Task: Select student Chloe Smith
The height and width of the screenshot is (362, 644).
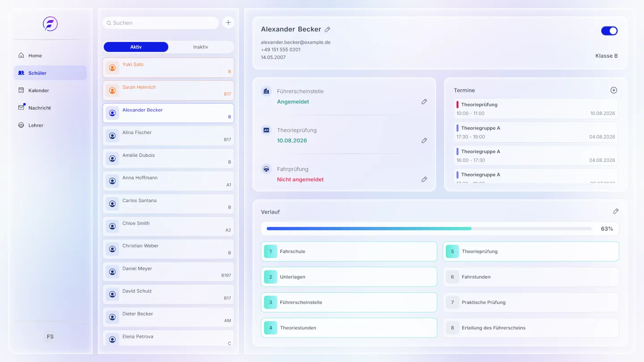Action: click(x=168, y=227)
